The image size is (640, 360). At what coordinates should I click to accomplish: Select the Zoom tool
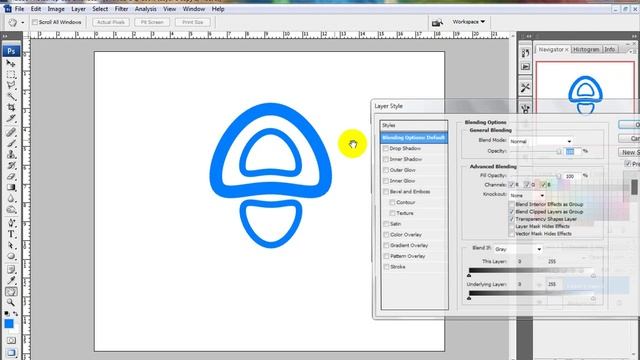[11, 302]
